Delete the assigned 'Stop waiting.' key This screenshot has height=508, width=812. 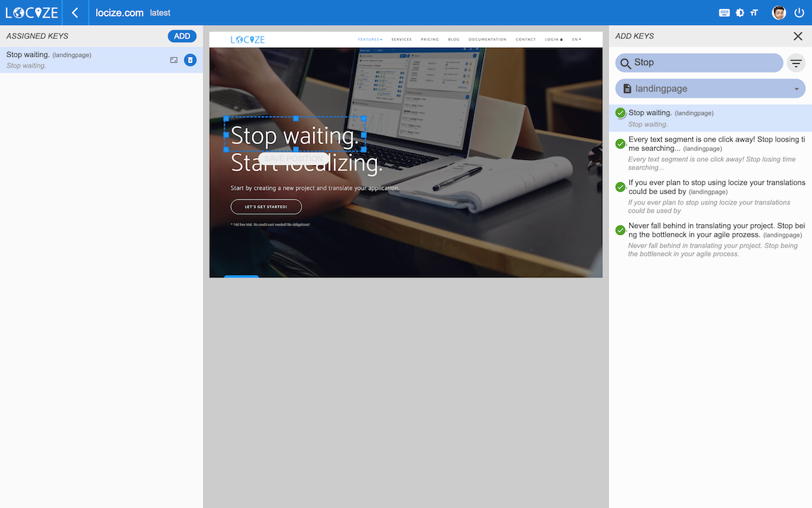[x=190, y=60]
